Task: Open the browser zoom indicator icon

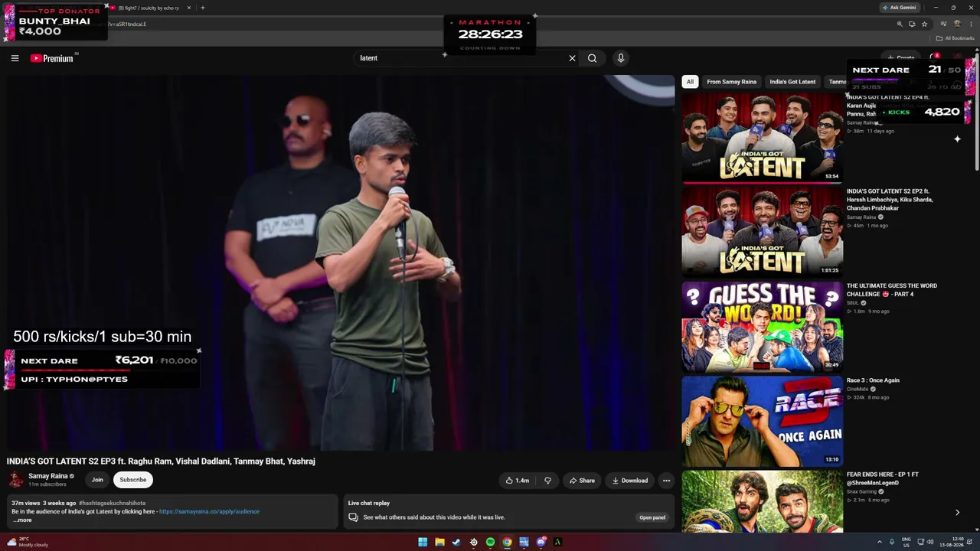Action: click(900, 24)
